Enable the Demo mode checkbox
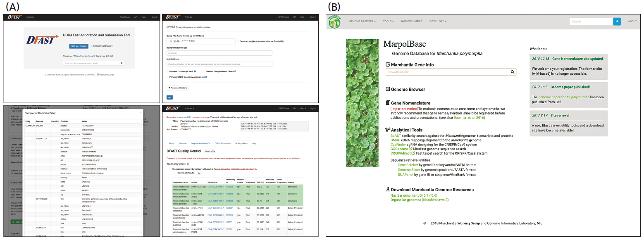 [x=239, y=42]
